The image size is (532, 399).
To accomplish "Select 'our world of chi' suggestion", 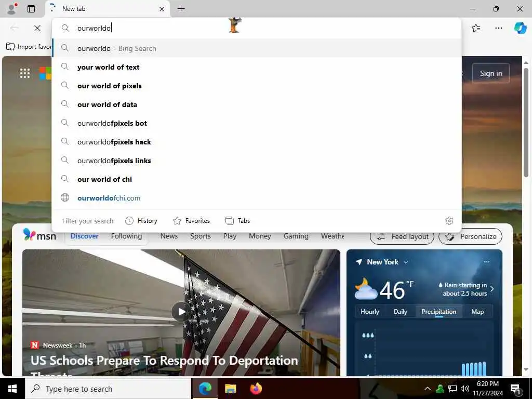I will pyautogui.click(x=257, y=179).
